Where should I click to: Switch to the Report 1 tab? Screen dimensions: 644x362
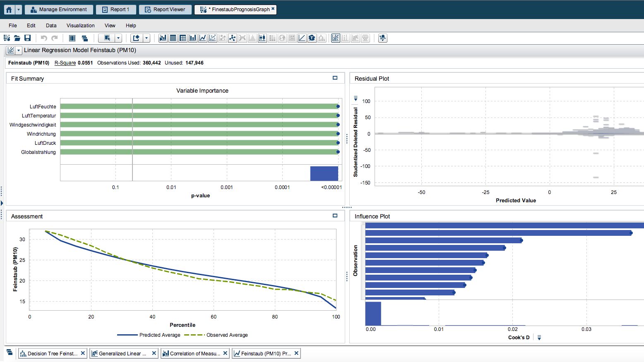(x=116, y=10)
